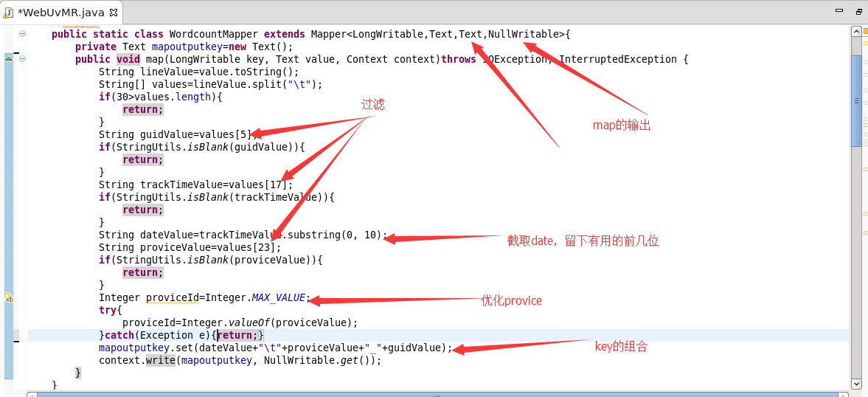Click the filled yellow warning square atop the overview ruler

point(865,32)
